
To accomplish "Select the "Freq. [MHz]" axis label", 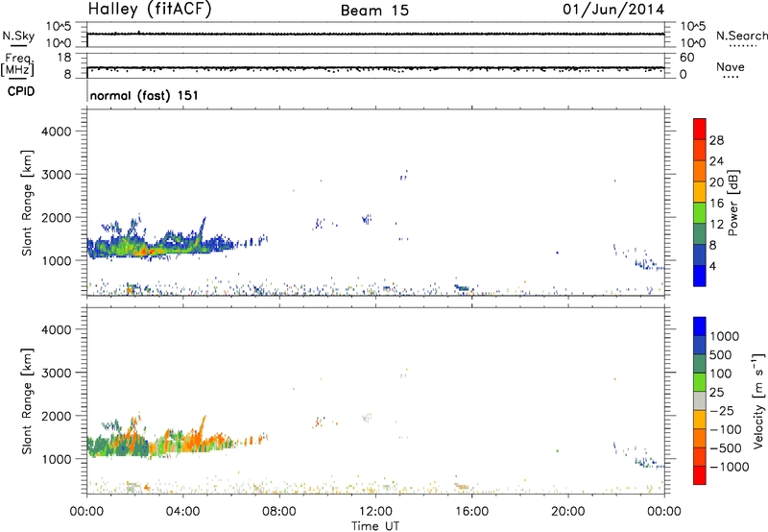I will [17, 64].
